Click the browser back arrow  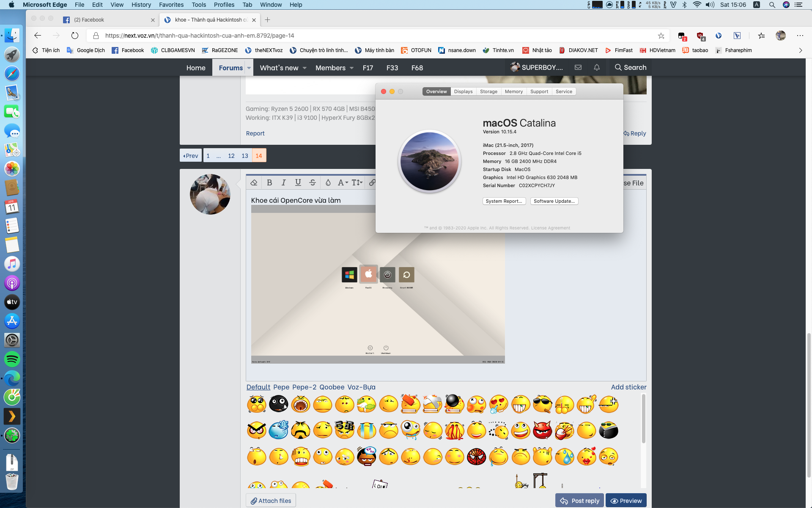pyautogui.click(x=38, y=36)
